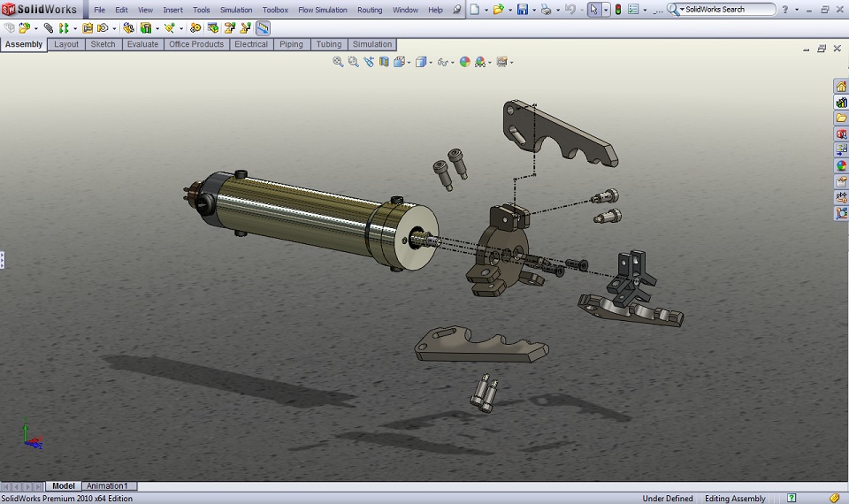Image resolution: width=849 pixels, height=504 pixels.
Task: Click the Zoom to Fit icon
Action: click(338, 62)
